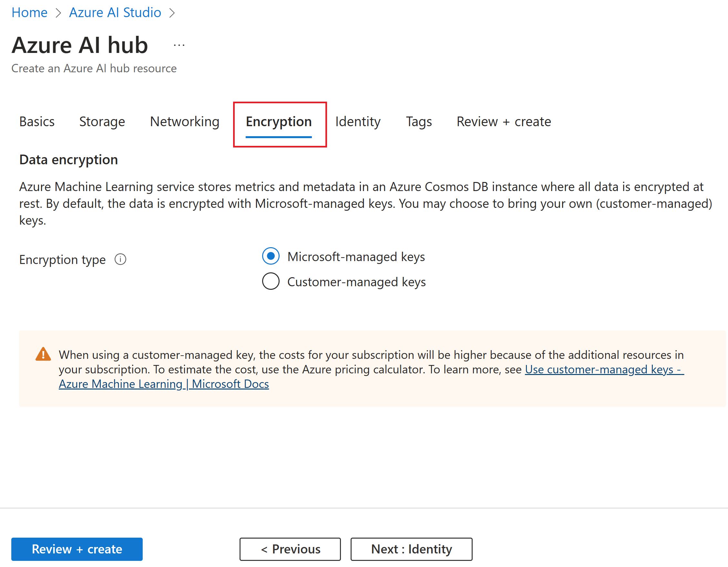Click the breadcrumb chevron after Home
728x567 pixels.
click(59, 13)
